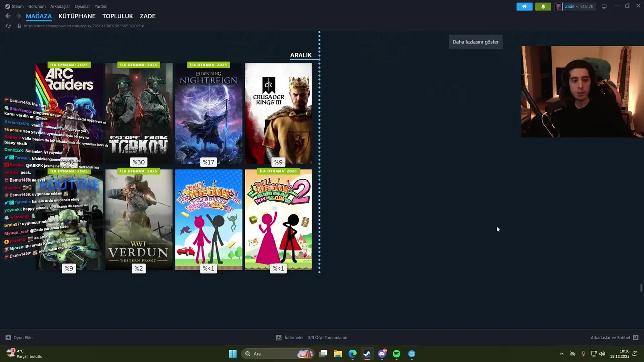Image resolution: width=644 pixels, height=362 pixels.
Task: Open the Routine game cover
Action: 69,220
